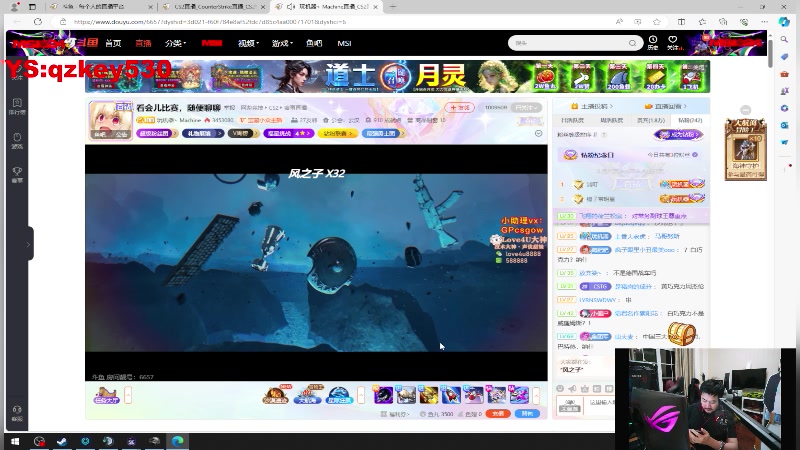The height and width of the screenshot is (450, 800).
Task: Click the purple become-diamond-fan button
Action: click(x=678, y=135)
